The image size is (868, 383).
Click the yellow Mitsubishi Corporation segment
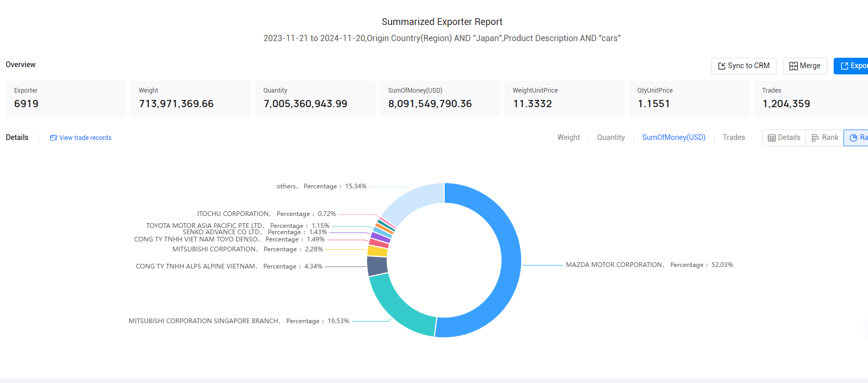(378, 251)
